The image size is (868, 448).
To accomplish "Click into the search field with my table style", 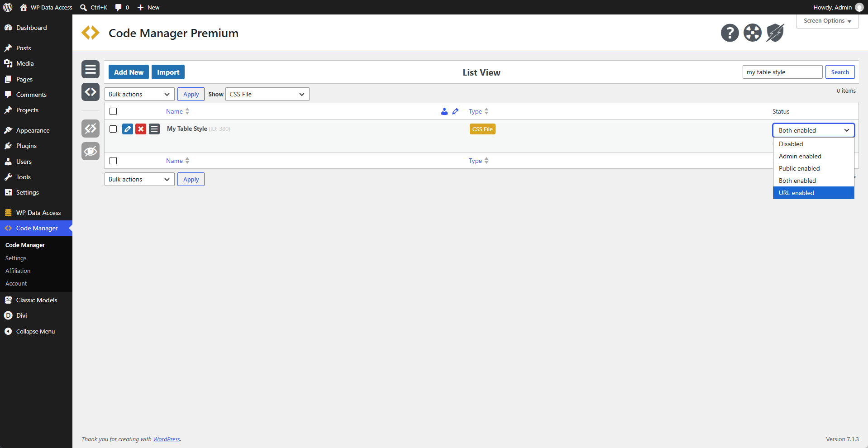I will (782, 72).
